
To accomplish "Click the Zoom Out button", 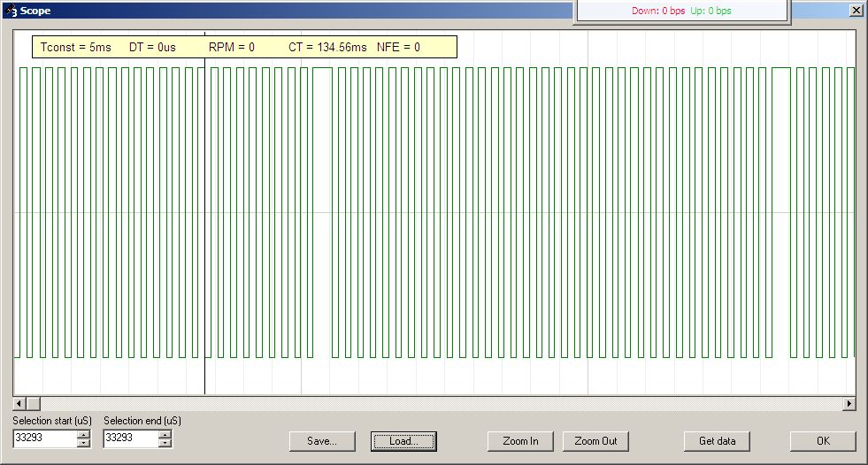I will [x=595, y=441].
